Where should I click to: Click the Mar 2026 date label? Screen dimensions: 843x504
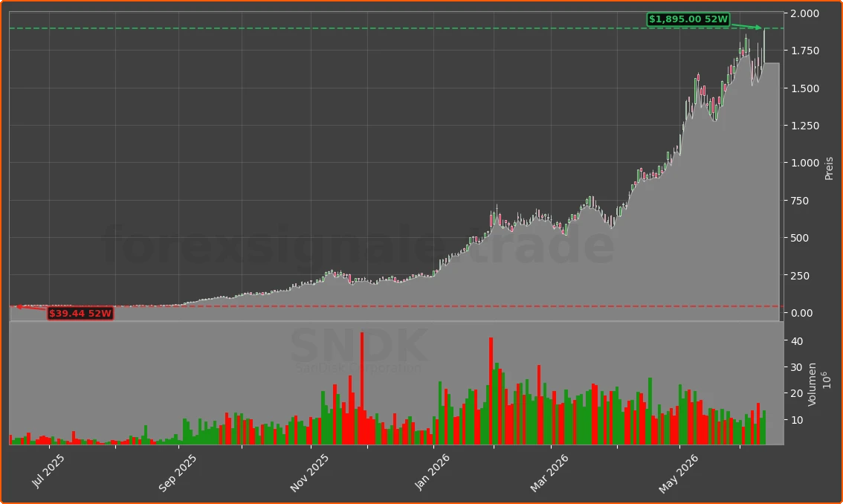point(549,474)
